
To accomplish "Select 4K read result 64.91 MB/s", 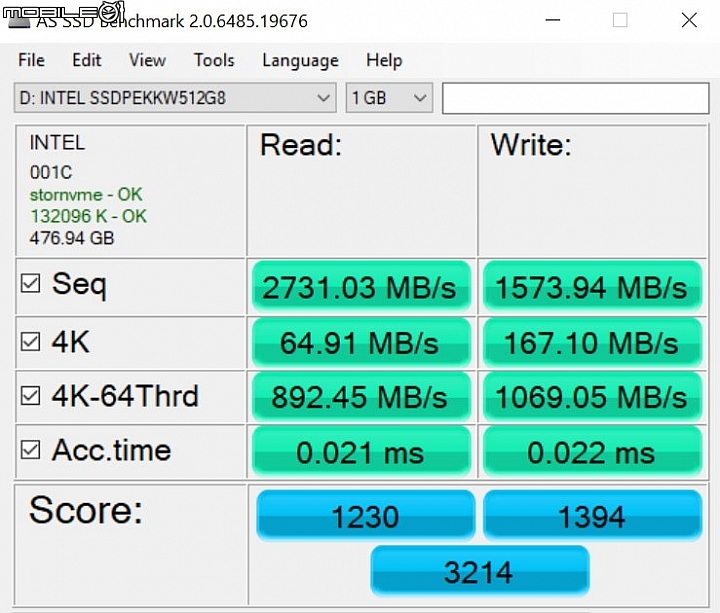I will tap(361, 343).
